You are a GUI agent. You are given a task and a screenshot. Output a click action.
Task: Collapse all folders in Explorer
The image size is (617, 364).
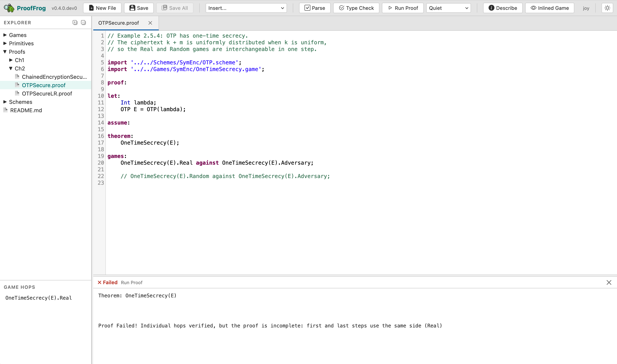(83, 22)
